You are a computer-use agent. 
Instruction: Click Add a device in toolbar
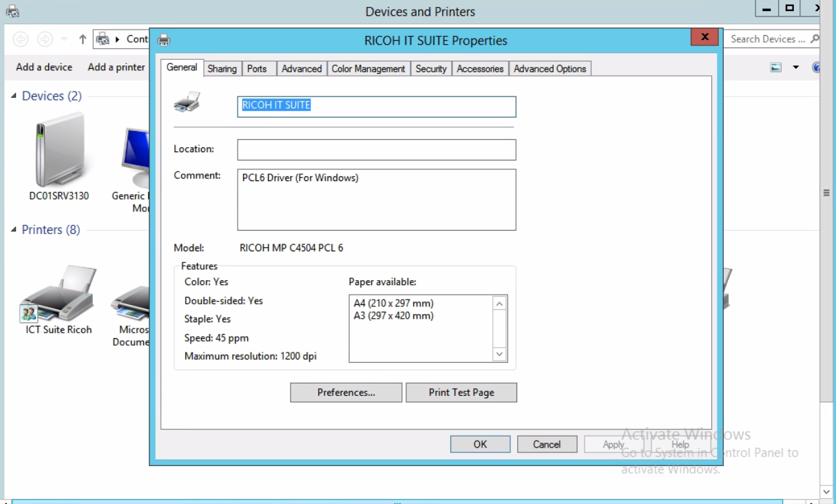click(44, 67)
